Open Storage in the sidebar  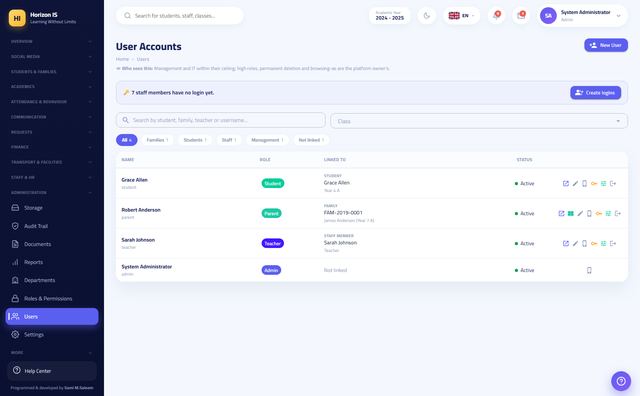point(51,208)
